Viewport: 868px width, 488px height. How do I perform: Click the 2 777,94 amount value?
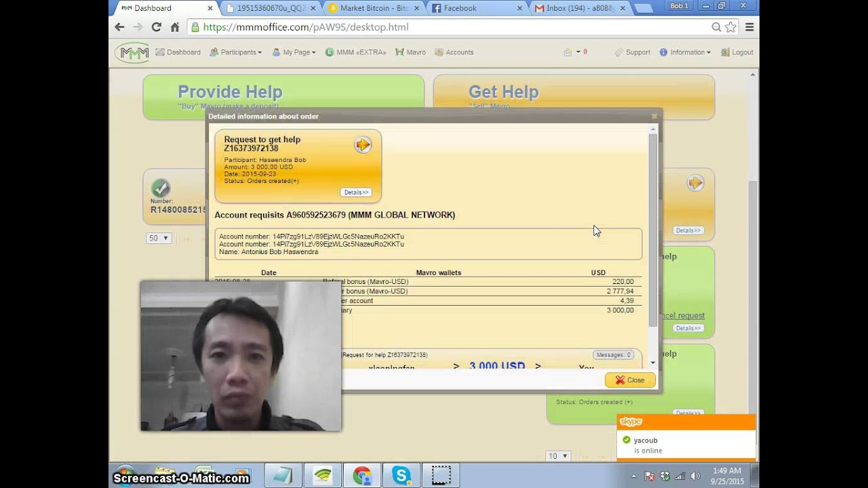point(620,291)
